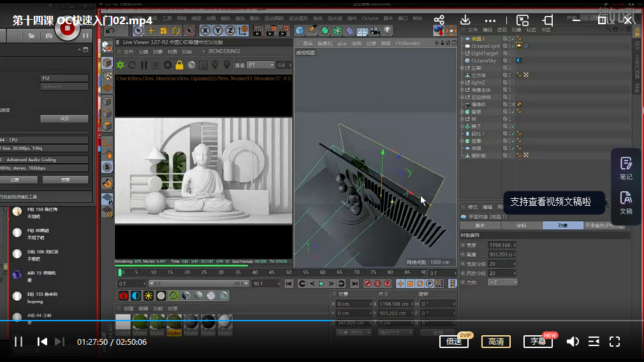Pause Octane Live Viewer rendering
The image size is (644, 362).
pos(143,65)
